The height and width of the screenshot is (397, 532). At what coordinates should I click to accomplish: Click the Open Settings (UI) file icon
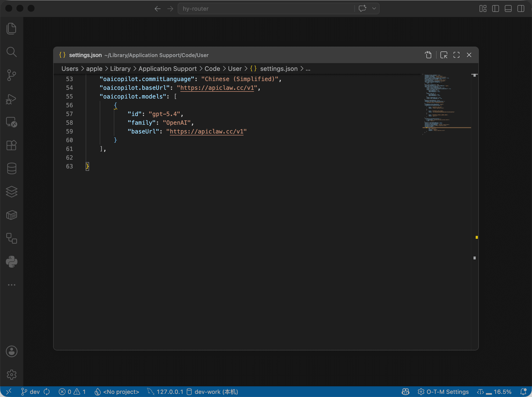pos(428,55)
